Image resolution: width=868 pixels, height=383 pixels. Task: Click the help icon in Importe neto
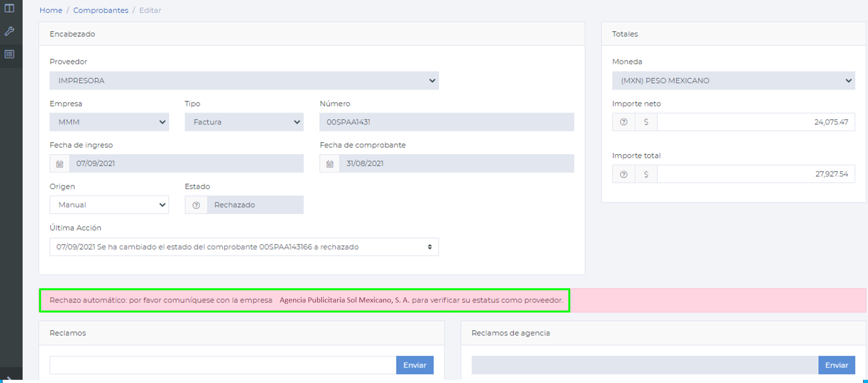tap(623, 122)
